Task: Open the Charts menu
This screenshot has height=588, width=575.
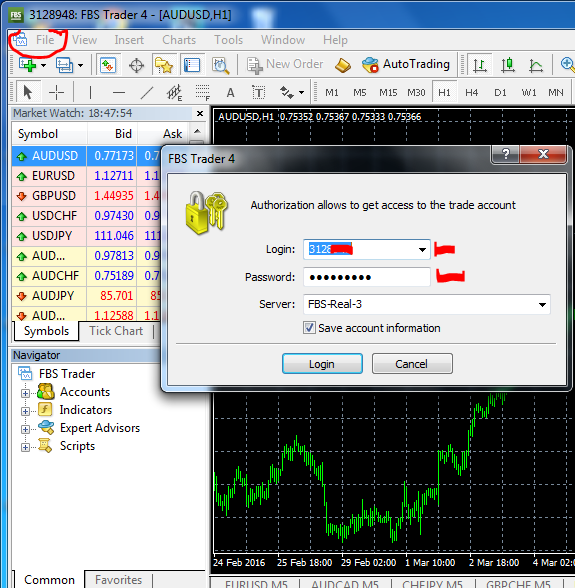Action: tap(179, 40)
